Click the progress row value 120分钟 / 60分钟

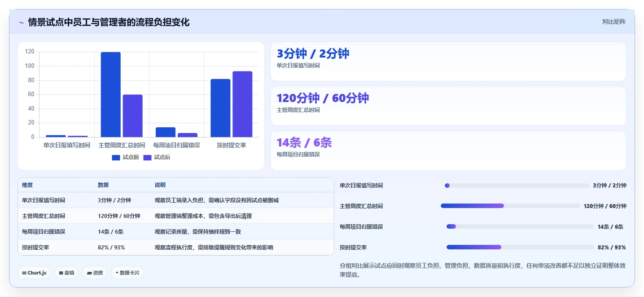[x=605, y=206]
